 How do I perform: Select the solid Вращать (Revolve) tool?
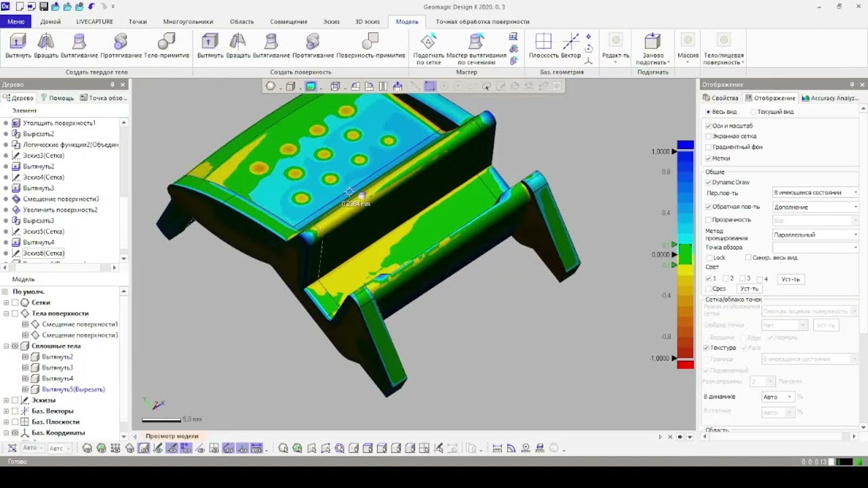[x=46, y=45]
